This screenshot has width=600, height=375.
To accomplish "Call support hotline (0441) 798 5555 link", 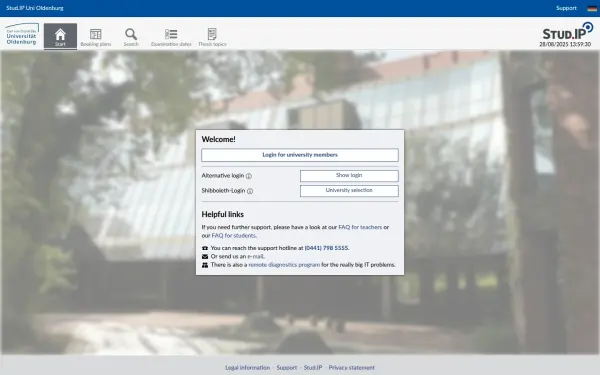I will [326, 248].
